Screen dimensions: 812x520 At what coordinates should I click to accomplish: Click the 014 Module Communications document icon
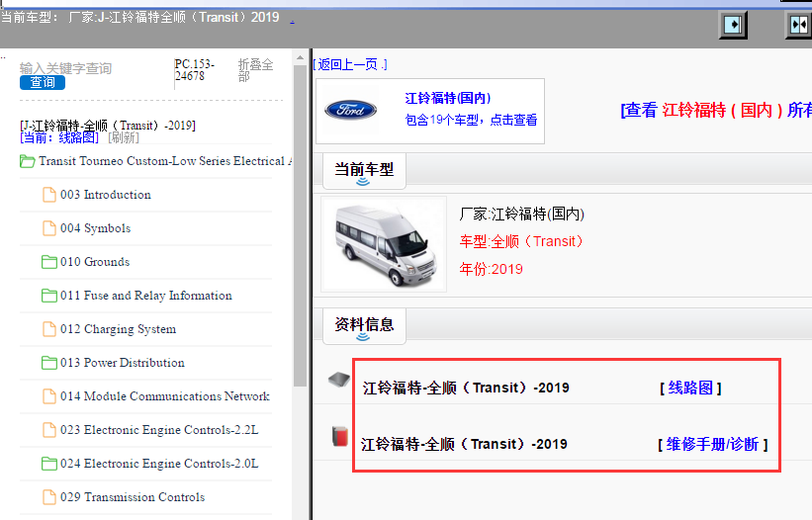[49, 396]
